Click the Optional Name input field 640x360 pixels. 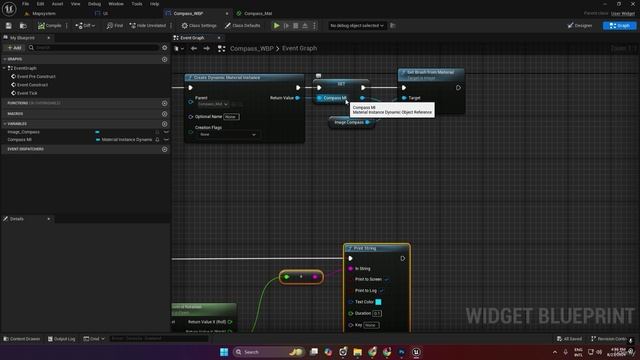[231, 117]
